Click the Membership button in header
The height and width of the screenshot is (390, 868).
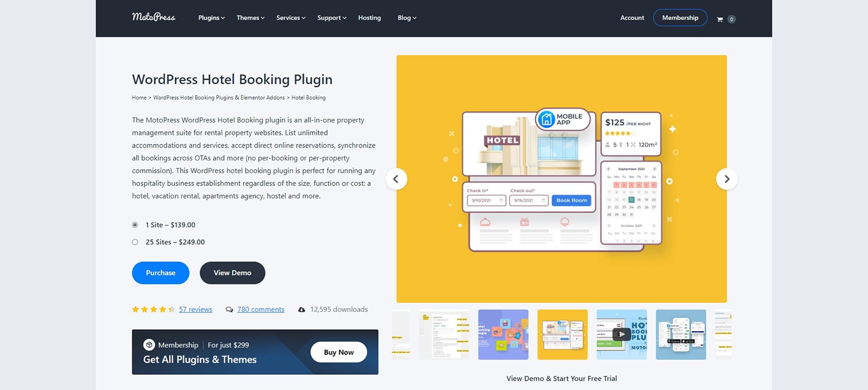coord(680,18)
